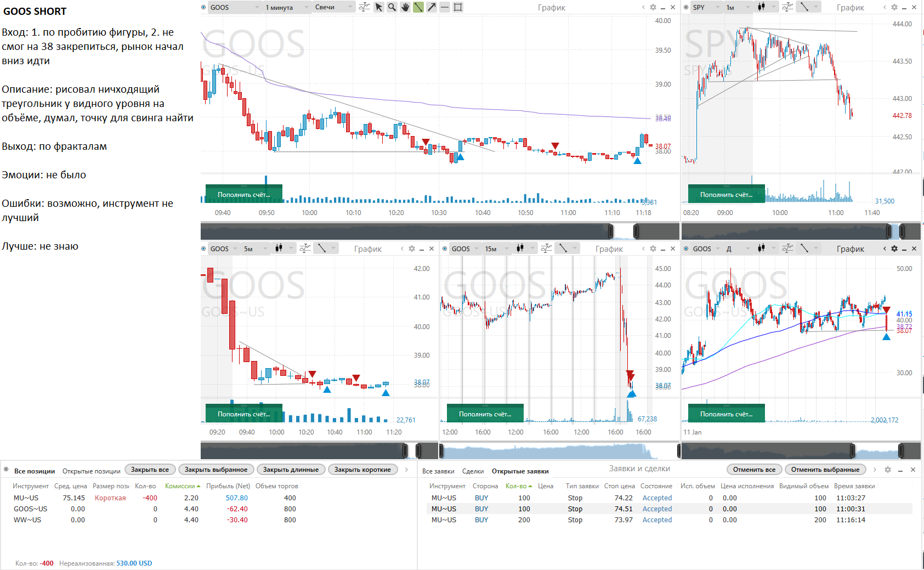Switch to 'Открытые позиции' tab
This screenshot has width=924, height=570.
pos(92,471)
